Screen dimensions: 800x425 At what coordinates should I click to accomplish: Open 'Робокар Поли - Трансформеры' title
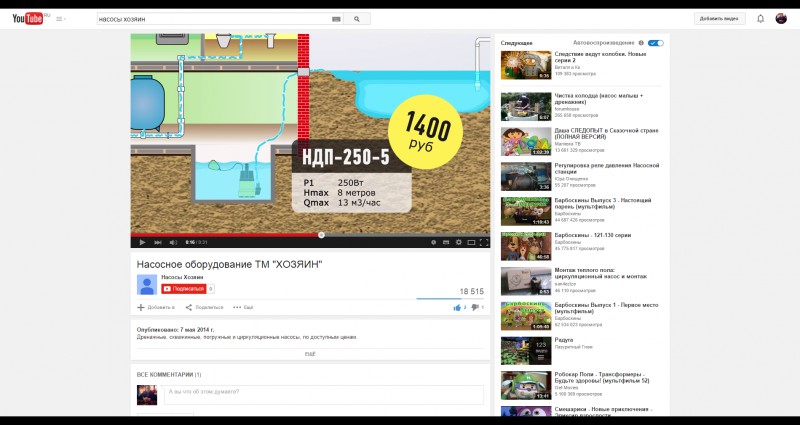pyautogui.click(x=602, y=378)
